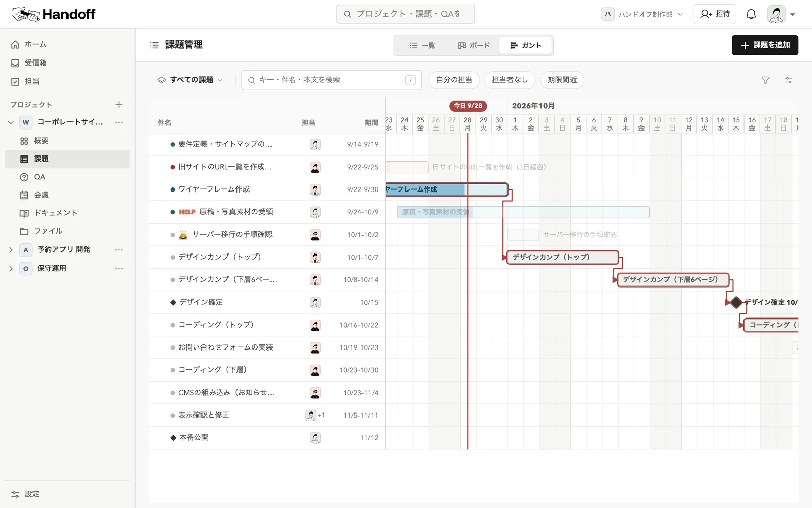Open the notifications bell
This screenshot has width=812, height=508.
(x=751, y=14)
